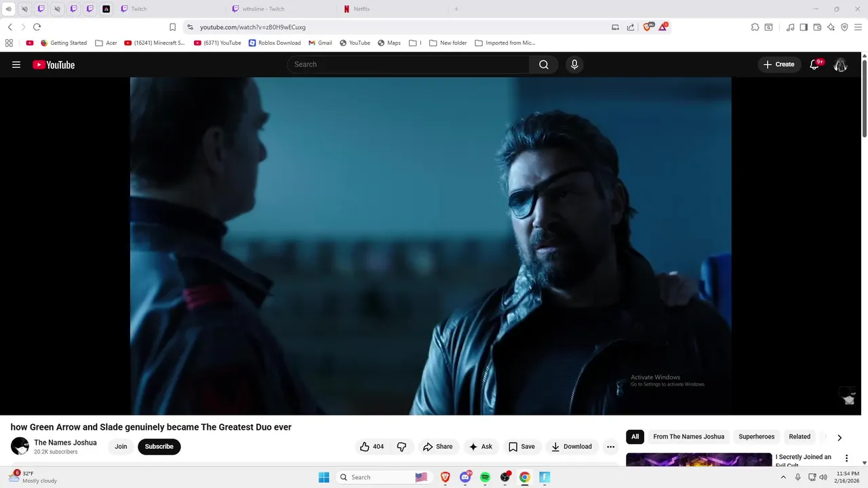Click the Save button
The height and width of the screenshot is (488, 868).
coord(521,447)
